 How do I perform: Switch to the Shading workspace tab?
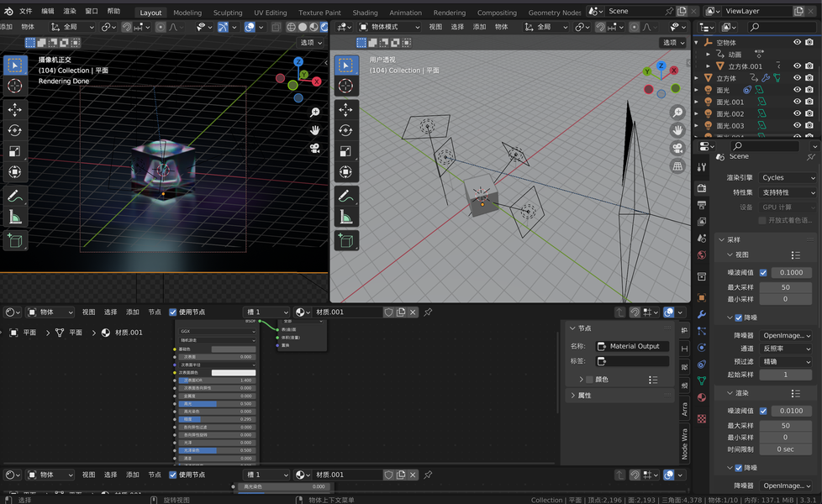tap(365, 13)
